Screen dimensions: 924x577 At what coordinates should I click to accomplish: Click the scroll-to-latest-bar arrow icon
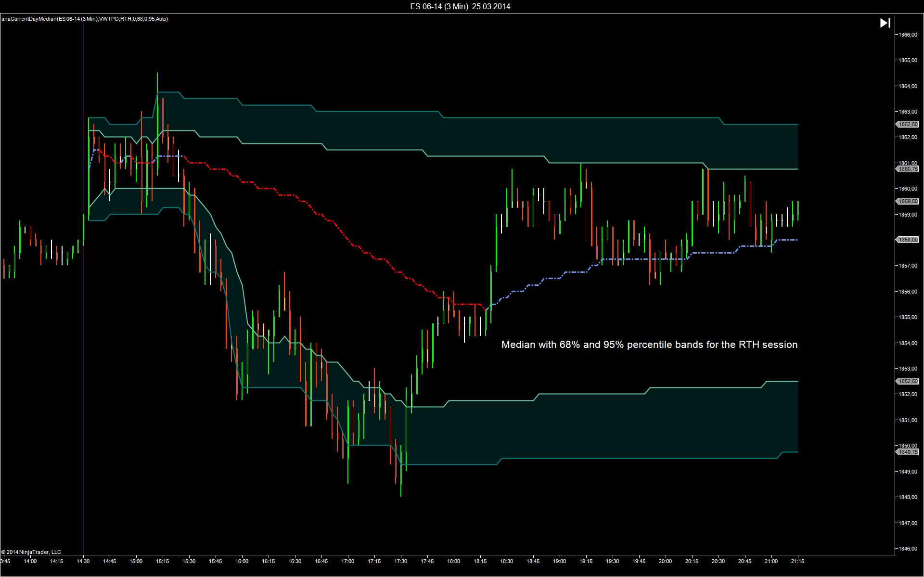(885, 23)
